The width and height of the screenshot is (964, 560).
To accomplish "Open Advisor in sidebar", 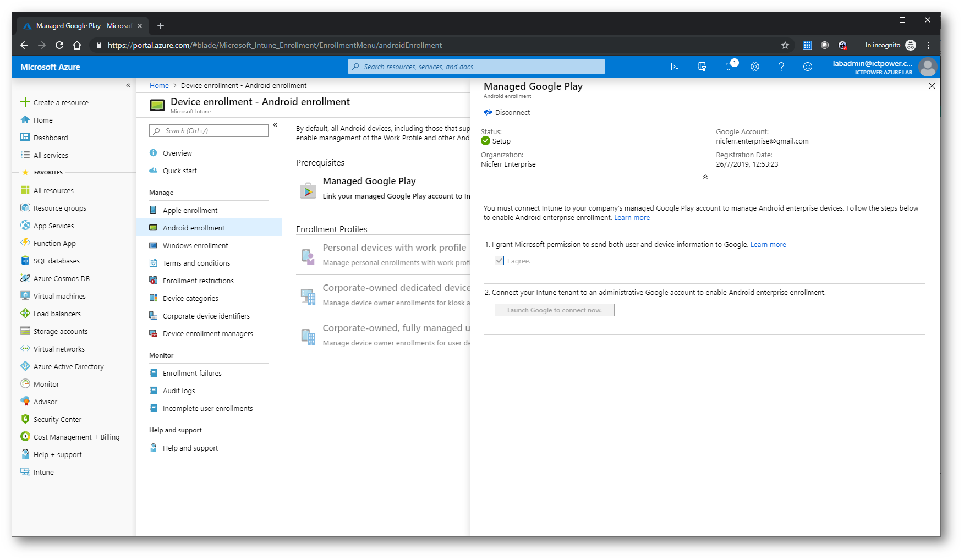I will click(39, 402).
